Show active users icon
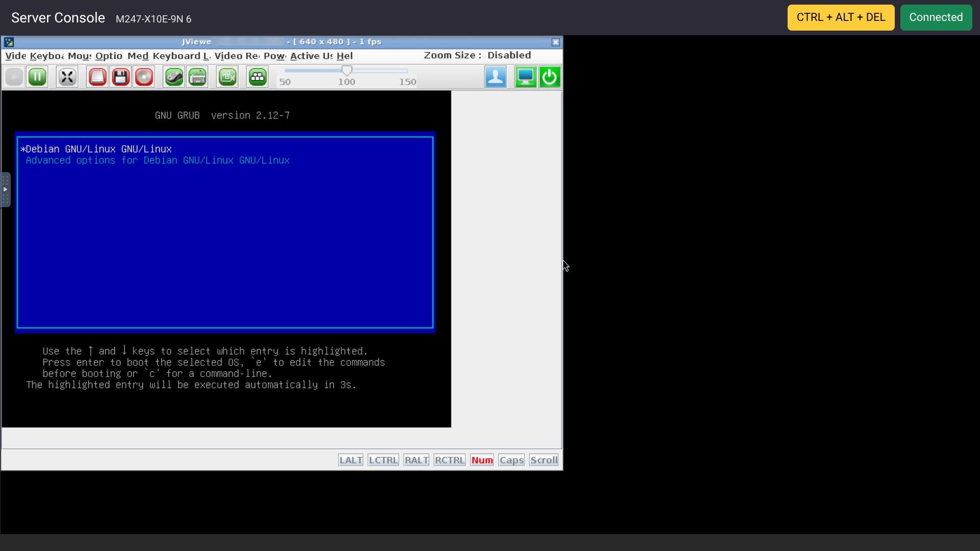This screenshot has width=980, height=551. pyautogui.click(x=495, y=77)
